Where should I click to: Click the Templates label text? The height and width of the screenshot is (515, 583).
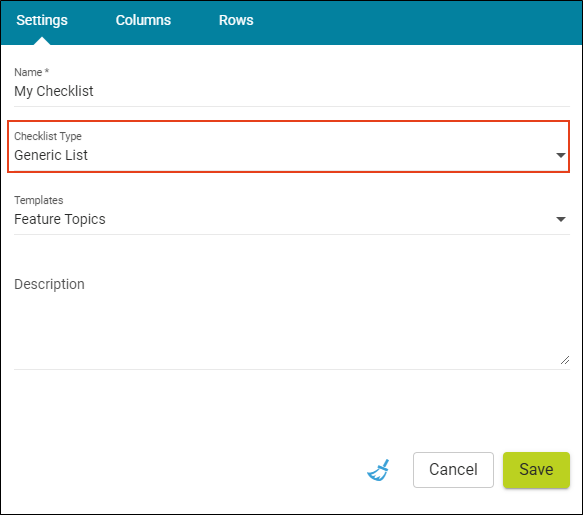39,200
